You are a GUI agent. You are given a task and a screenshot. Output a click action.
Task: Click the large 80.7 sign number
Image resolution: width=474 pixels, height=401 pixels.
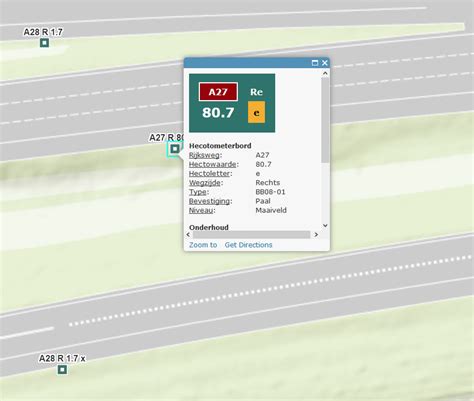pos(218,113)
